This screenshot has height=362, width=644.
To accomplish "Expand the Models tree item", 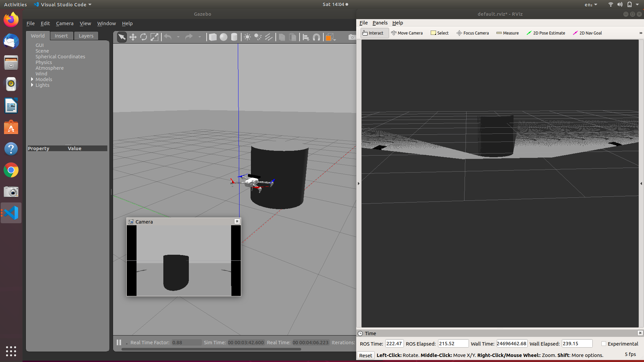I will coord(32,79).
